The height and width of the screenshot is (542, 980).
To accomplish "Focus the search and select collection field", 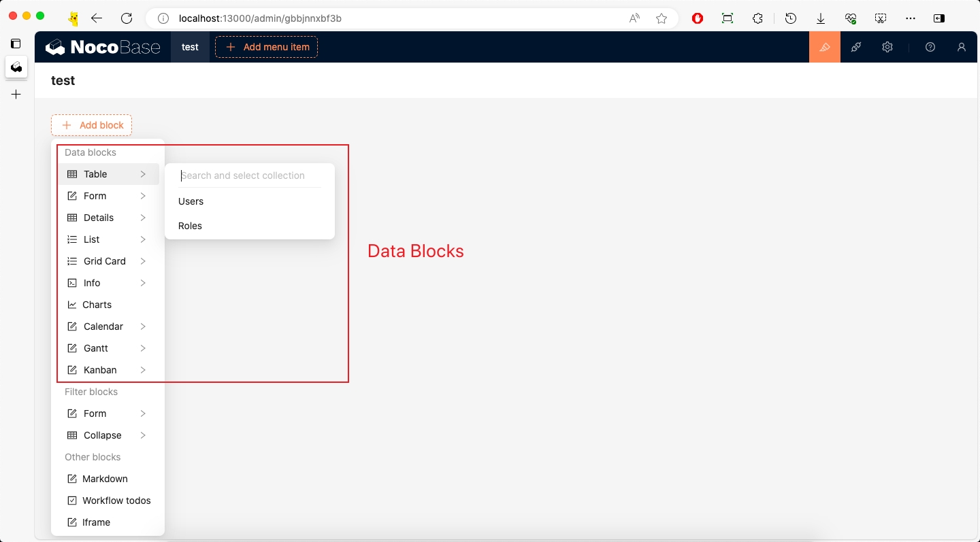I will tap(249, 175).
